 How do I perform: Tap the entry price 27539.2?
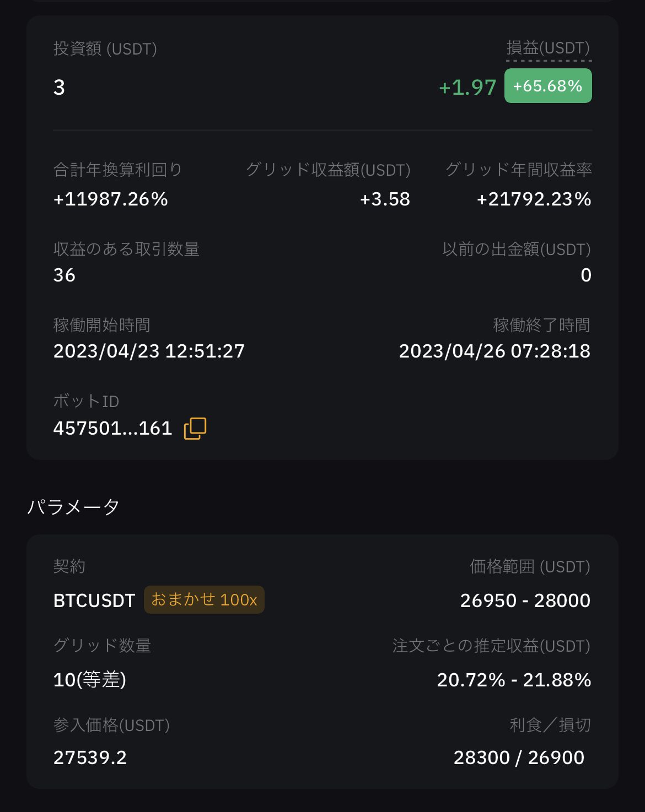[x=90, y=757]
